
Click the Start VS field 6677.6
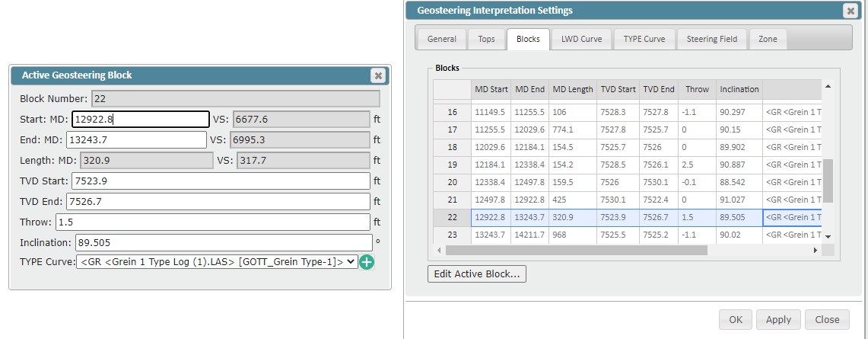(x=301, y=119)
